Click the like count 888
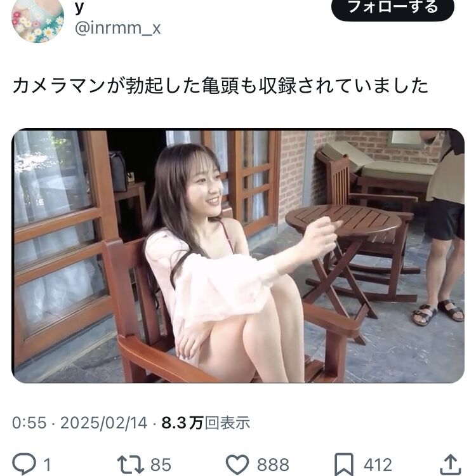 point(273,465)
